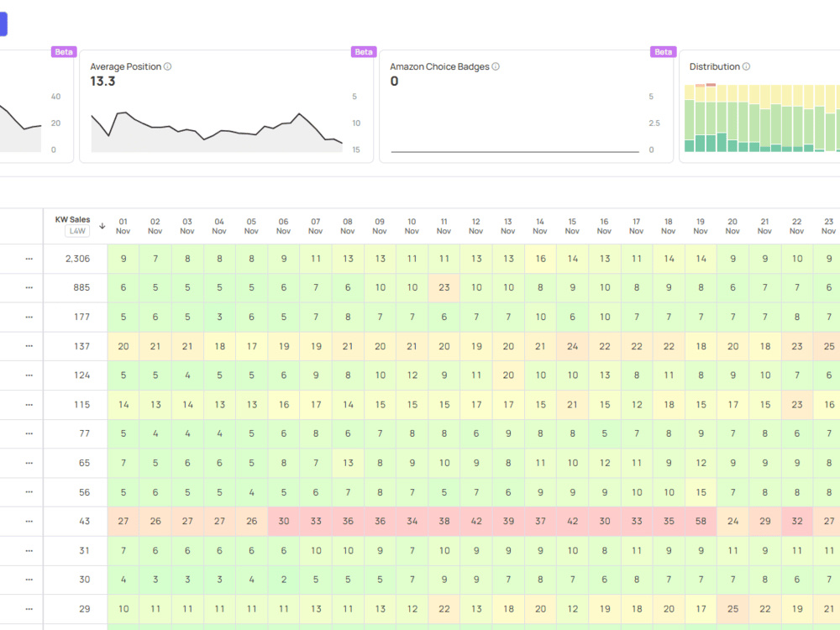Viewport: 840px width, 630px height.
Task: Click the Beta badge on Average Position card
Action: pos(363,52)
